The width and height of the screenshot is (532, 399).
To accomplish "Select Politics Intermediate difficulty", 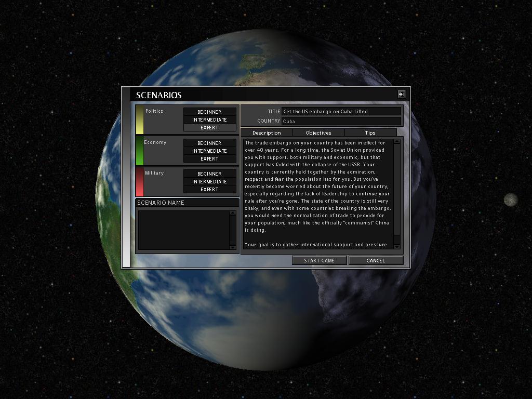I will [210, 120].
